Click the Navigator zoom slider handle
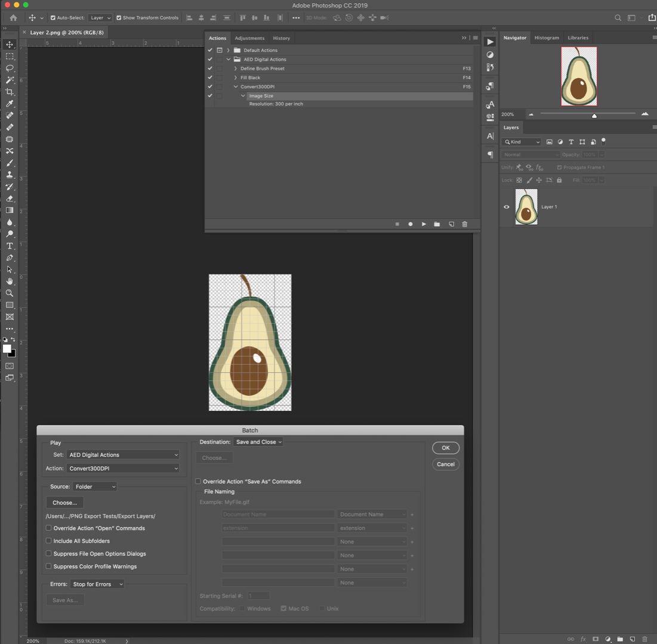The image size is (657, 644). [594, 116]
